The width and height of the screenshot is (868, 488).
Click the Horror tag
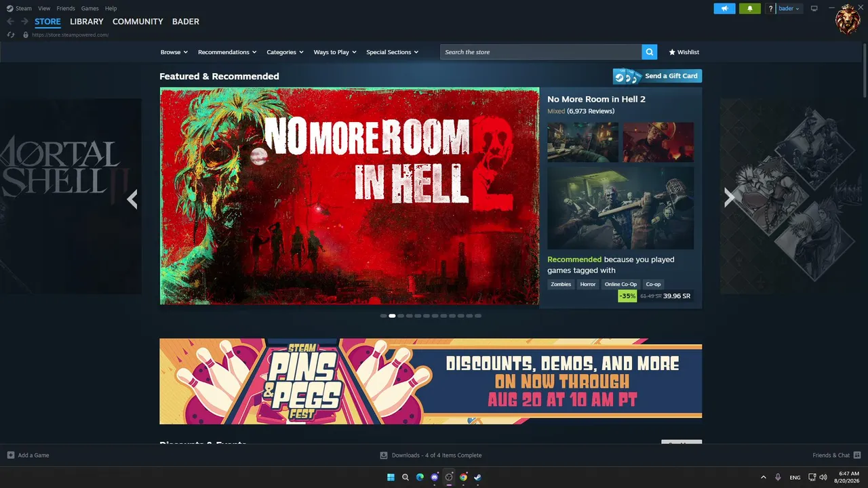click(x=588, y=285)
